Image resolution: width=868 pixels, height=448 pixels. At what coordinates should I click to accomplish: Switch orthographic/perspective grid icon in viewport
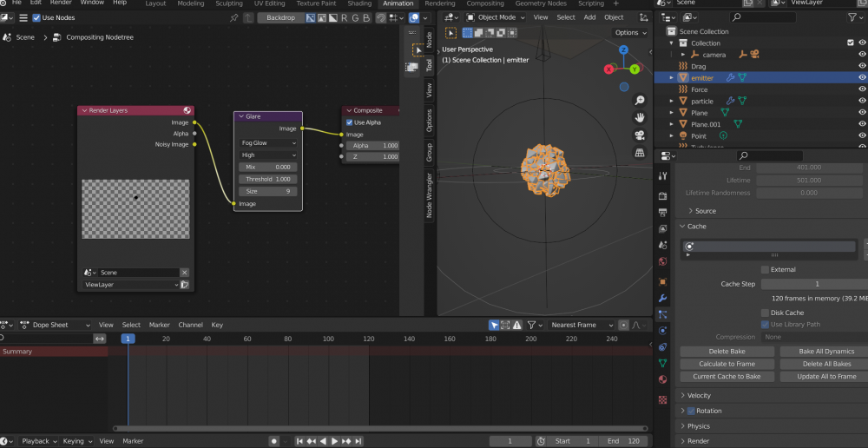point(640,152)
